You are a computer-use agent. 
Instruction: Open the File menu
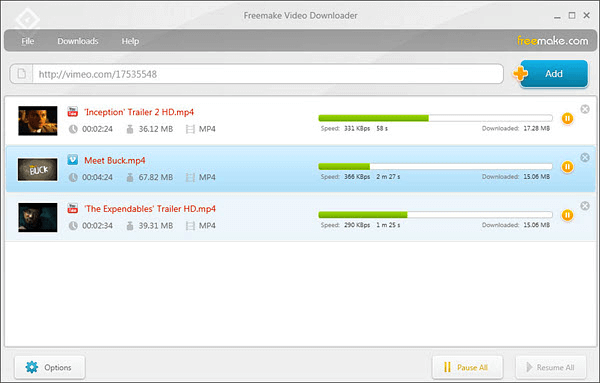tap(28, 41)
